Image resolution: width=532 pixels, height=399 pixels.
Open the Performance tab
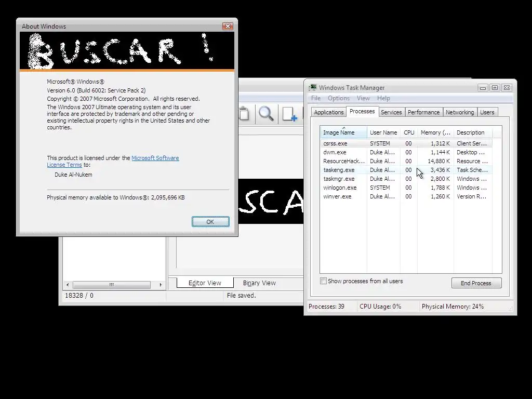[423, 112]
